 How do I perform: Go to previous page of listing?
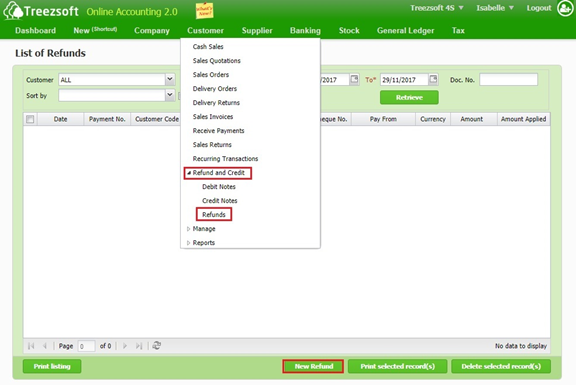click(45, 346)
